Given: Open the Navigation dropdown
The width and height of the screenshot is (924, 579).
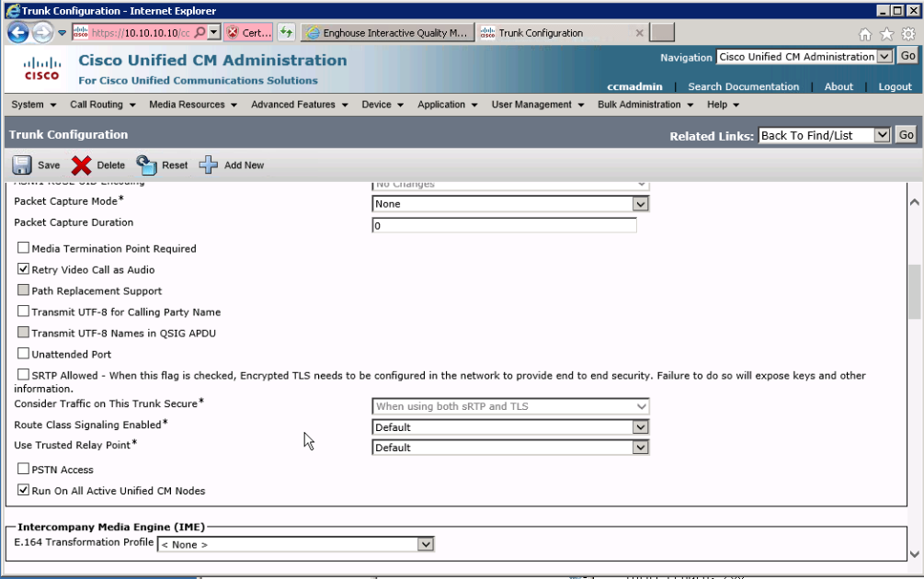Looking at the screenshot, I should click(804, 57).
